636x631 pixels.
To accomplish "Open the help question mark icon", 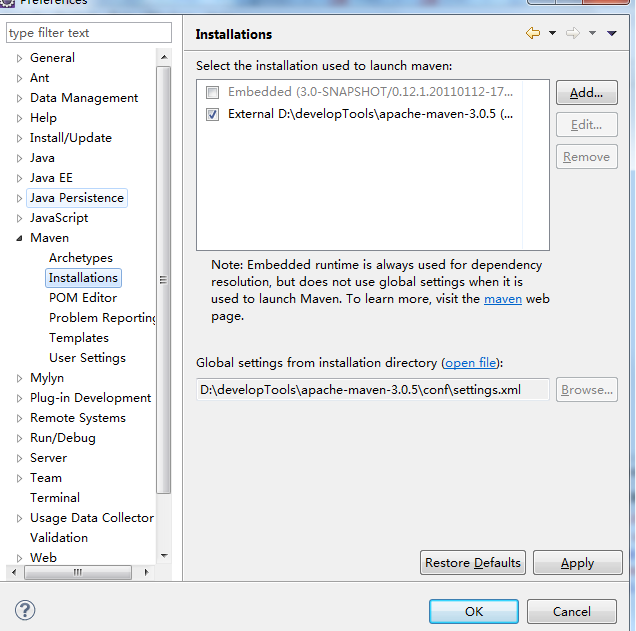I will tap(25, 610).
